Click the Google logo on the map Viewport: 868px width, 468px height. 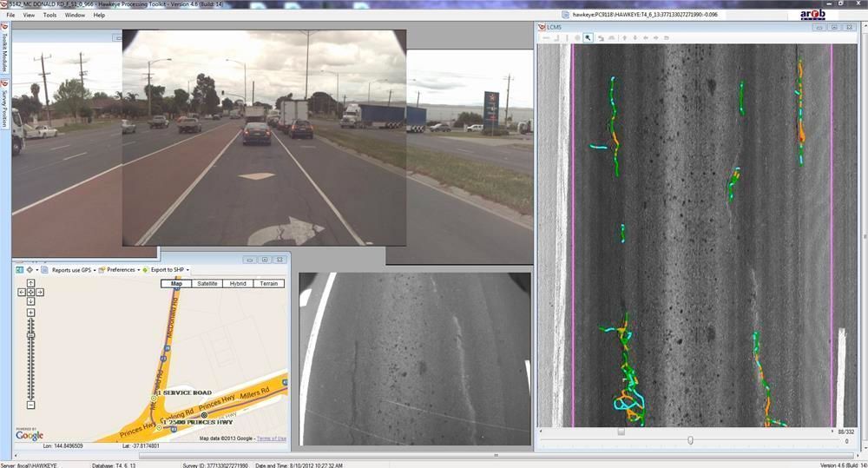[30, 435]
